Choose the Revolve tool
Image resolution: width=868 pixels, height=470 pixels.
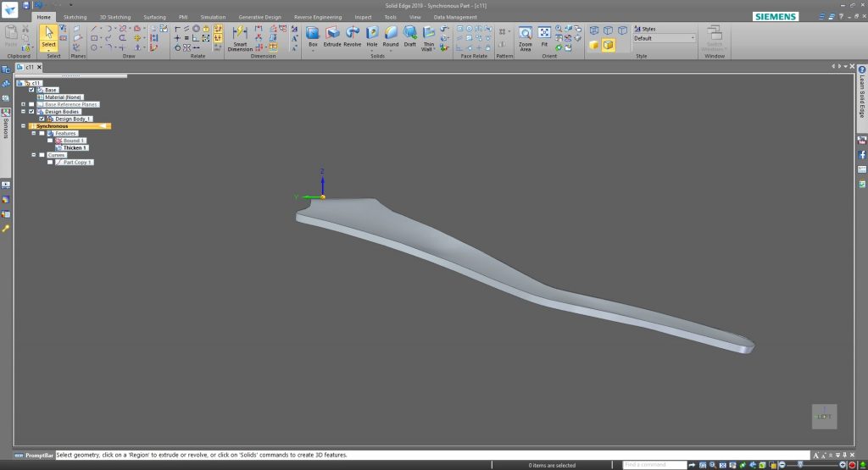(x=352, y=36)
